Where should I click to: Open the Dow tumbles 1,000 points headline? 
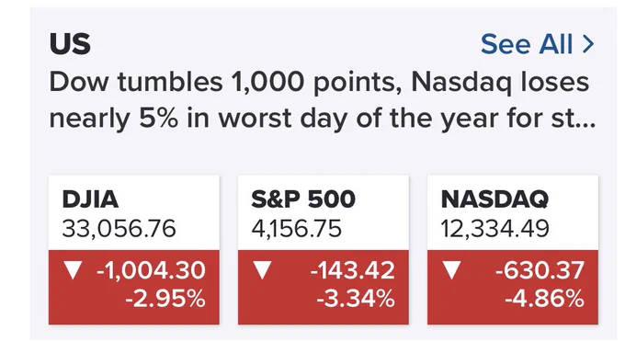[x=323, y=100]
